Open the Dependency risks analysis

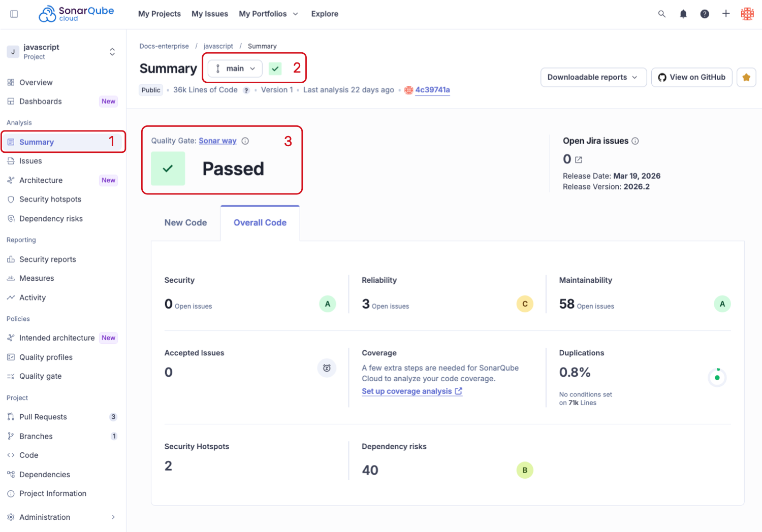(51, 218)
